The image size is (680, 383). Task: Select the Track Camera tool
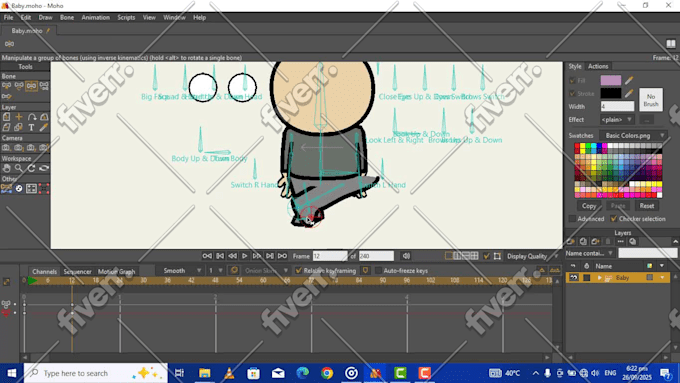(x=7, y=148)
